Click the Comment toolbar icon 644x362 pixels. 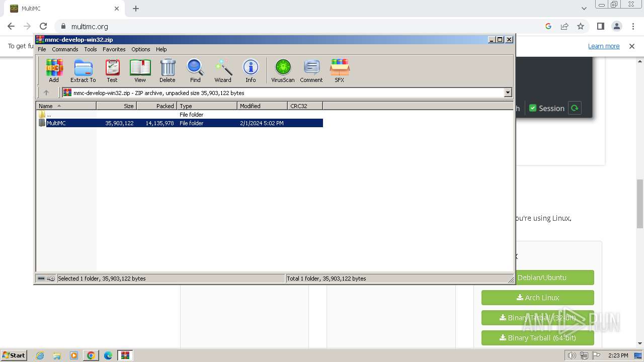(311, 70)
